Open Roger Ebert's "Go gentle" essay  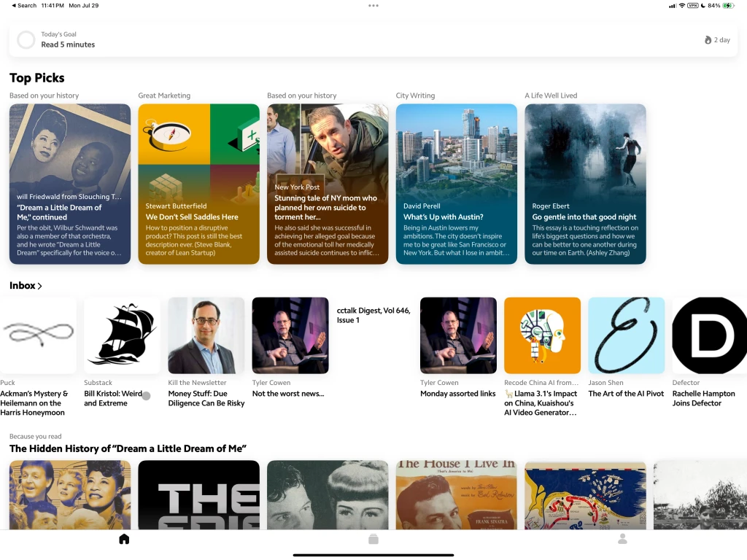coord(585,184)
